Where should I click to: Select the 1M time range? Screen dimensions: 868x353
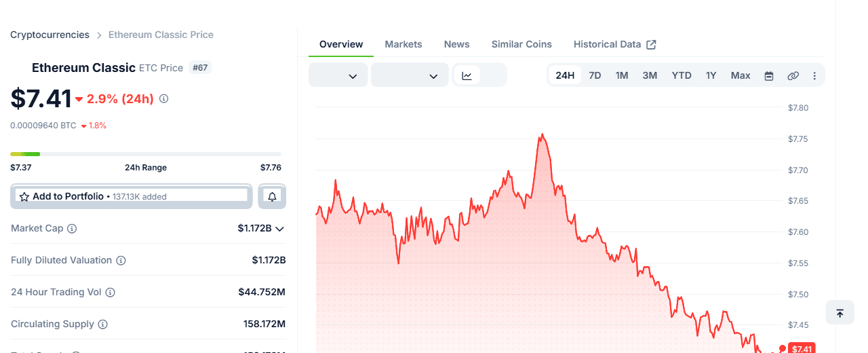(622, 75)
